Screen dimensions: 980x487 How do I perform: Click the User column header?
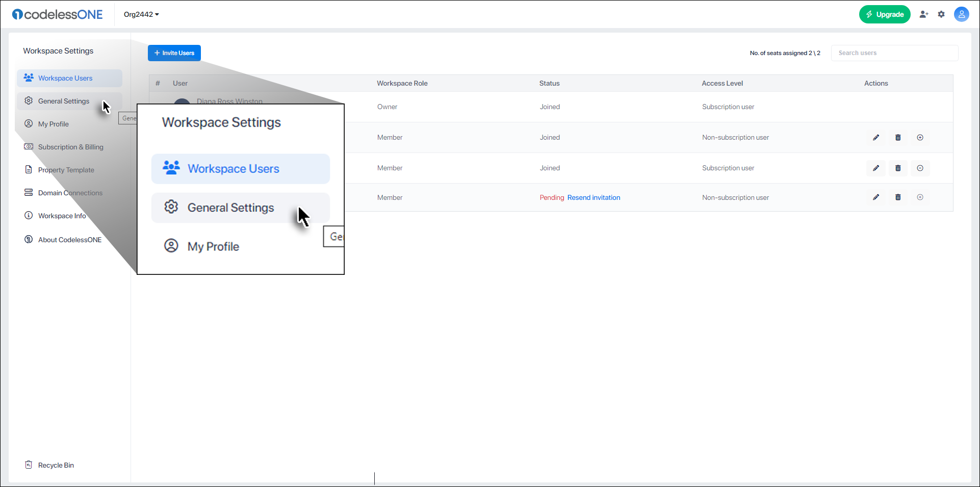180,83
